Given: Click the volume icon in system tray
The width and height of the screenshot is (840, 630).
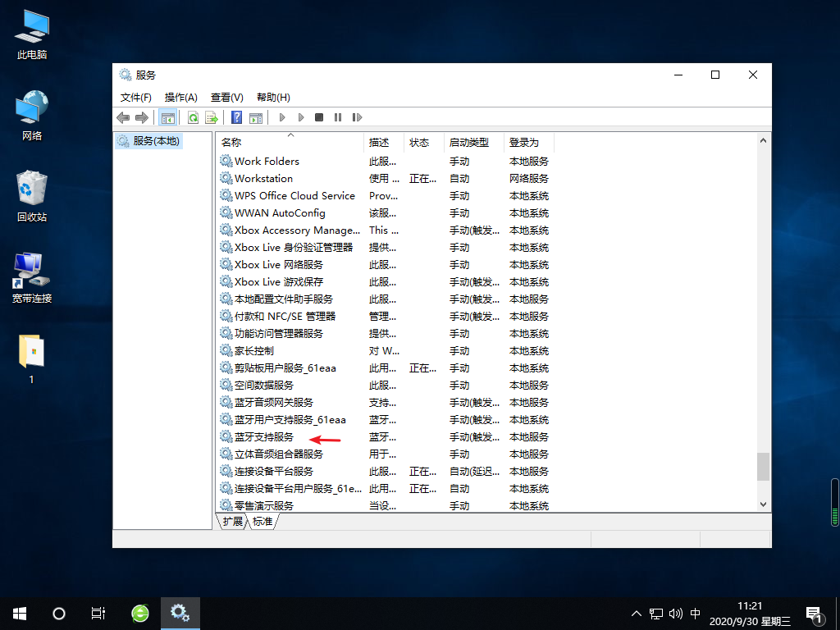Looking at the screenshot, I should [x=675, y=613].
